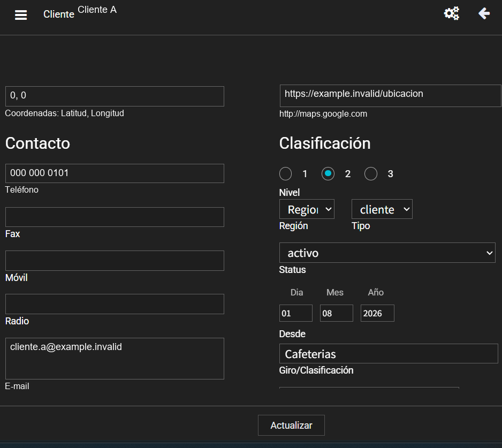This screenshot has width=502, height=448.
Task: Edit the E-mail text area
Action: (x=115, y=359)
